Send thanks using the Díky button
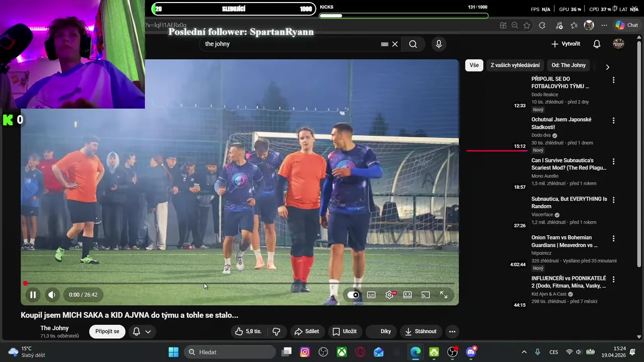 [381, 331]
